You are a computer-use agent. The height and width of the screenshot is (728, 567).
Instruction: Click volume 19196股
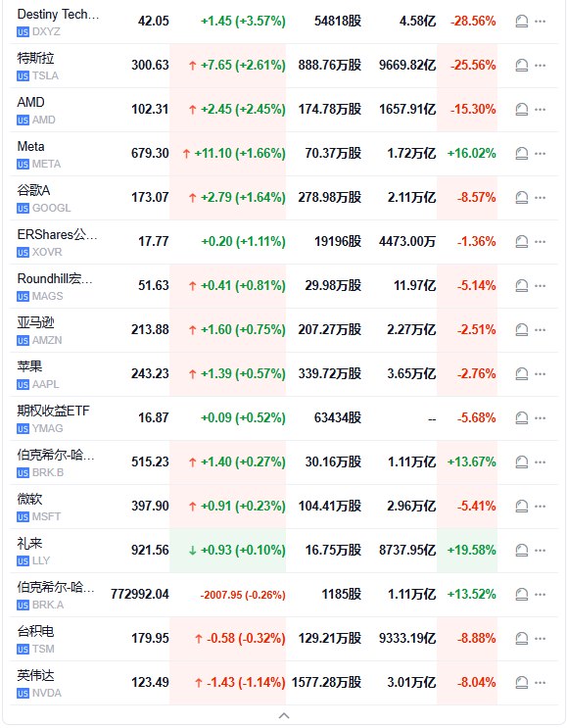point(338,242)
